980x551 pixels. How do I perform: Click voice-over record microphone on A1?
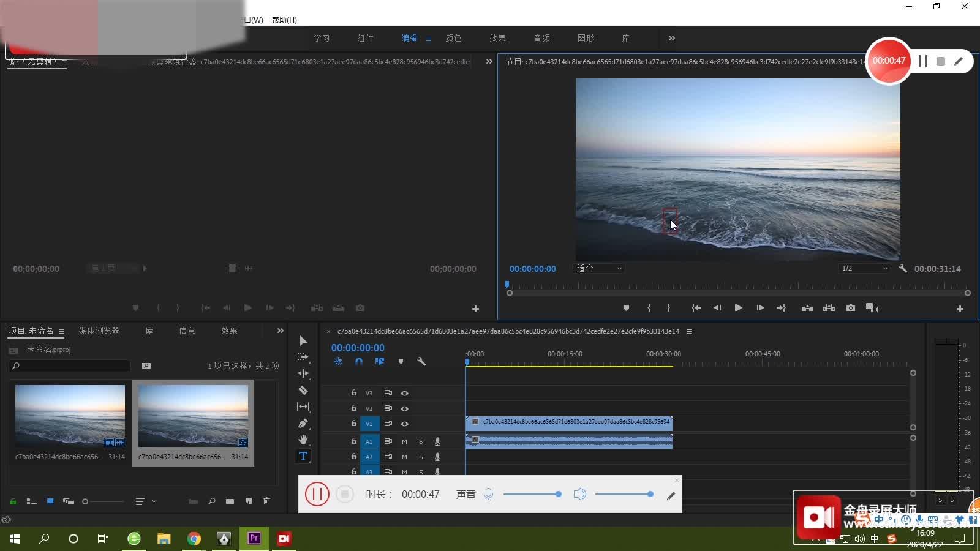pos(437,441)
